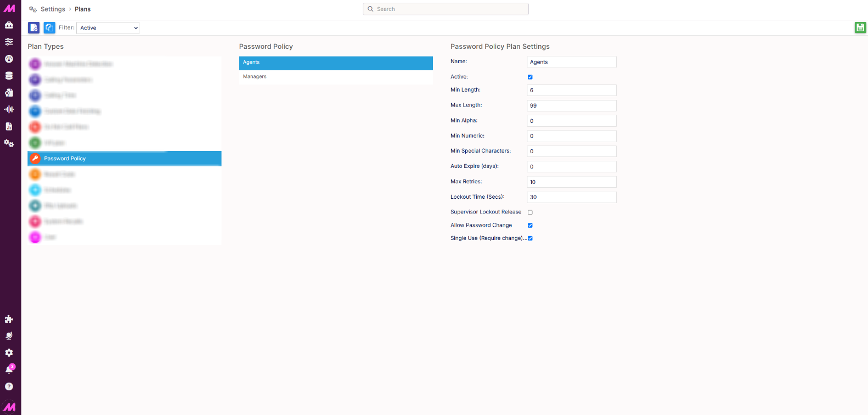Click the Lockout Time (Secs) field
868x415 pixels.
572,197
